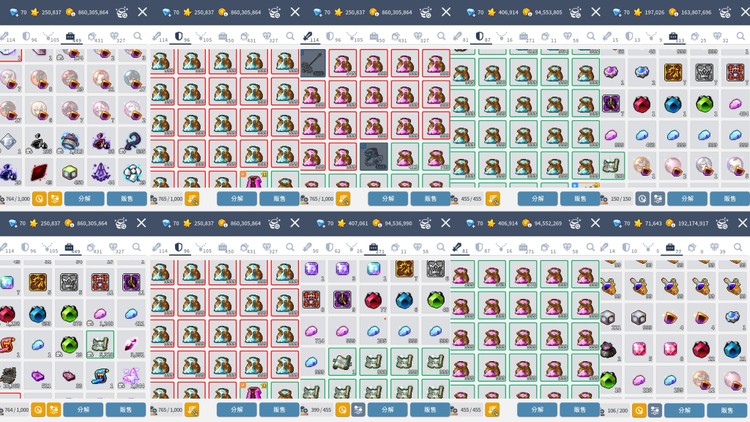
Task: Select accessory tab 9 in the 150/150 panel
Action: click(653, 37)
